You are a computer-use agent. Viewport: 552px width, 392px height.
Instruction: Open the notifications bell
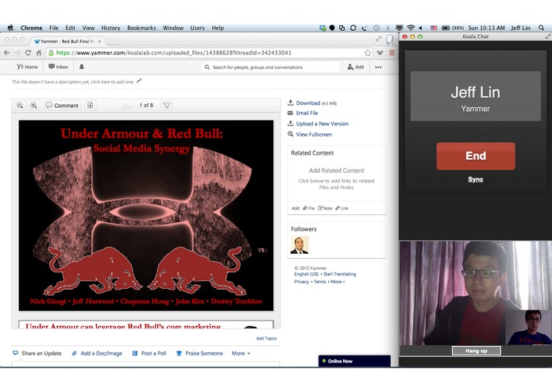coord(82,67)
